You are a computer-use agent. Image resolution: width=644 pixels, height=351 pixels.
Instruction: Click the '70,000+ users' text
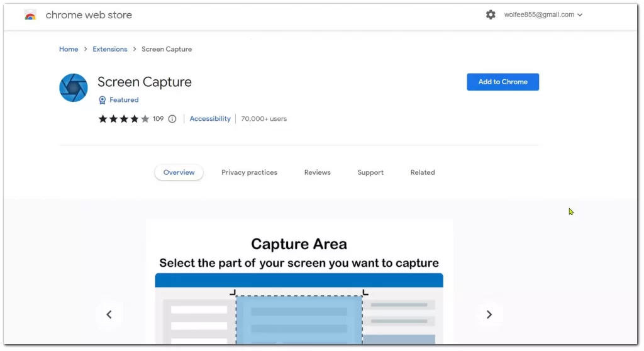pos(264,119)
